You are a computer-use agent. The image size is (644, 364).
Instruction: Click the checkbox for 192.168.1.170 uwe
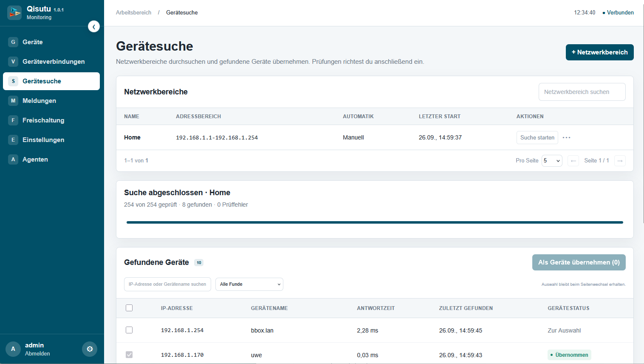(129, 355)
